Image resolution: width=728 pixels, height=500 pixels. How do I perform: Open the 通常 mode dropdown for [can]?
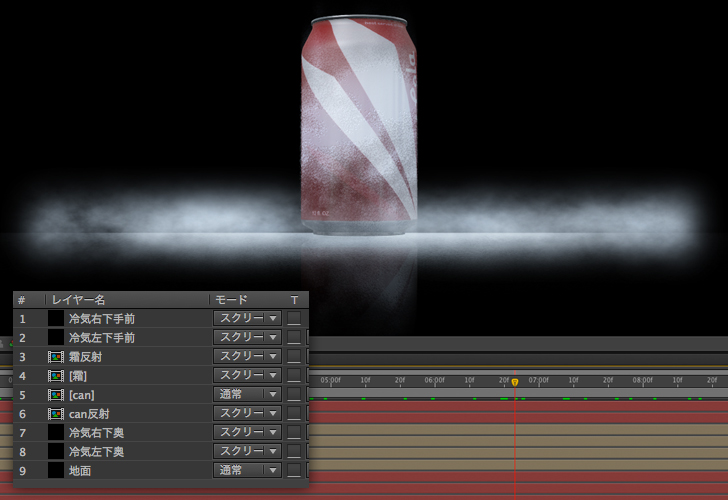[x=247, y=394]
